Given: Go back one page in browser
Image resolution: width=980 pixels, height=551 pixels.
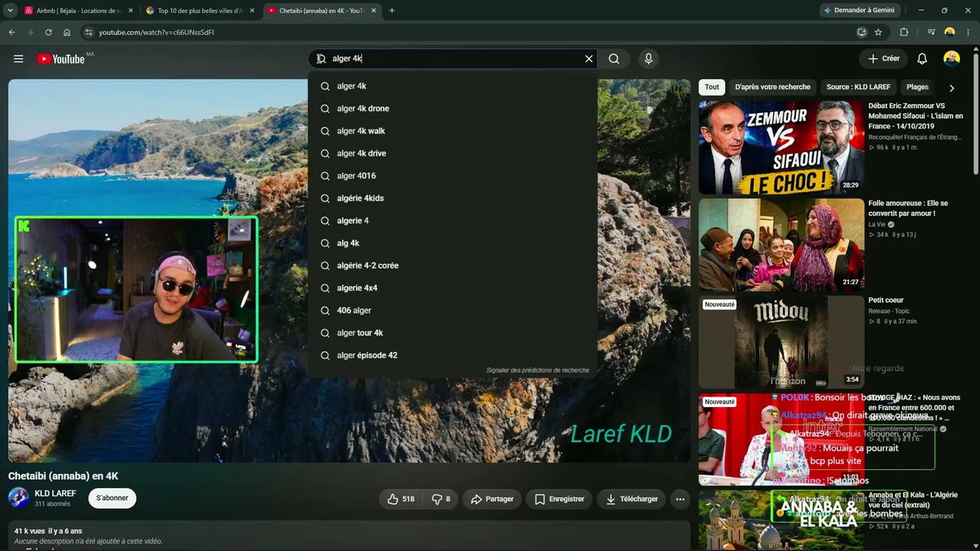Looking at the screenshot, I should 11,32.
